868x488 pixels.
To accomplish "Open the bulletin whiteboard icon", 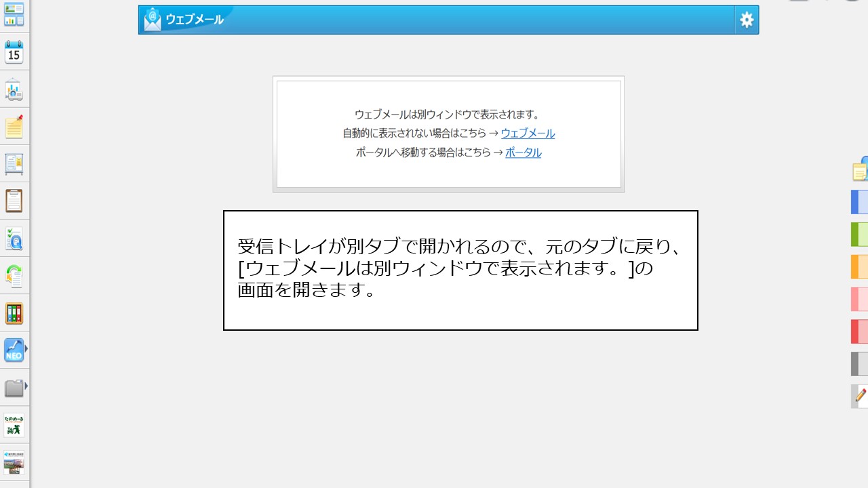I will tap(14, 164).
